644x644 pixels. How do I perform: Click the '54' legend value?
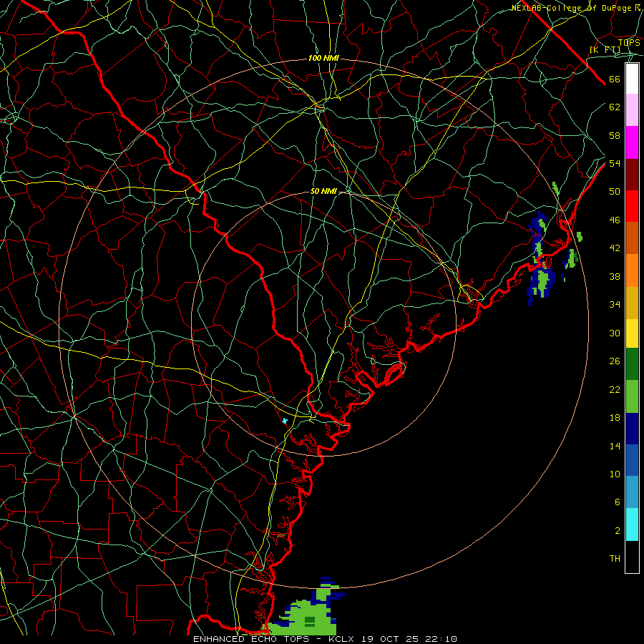[x=615, y=163]
